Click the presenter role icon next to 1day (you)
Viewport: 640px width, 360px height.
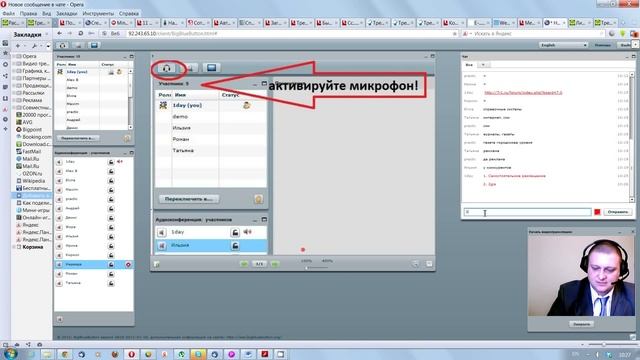click(163, 105)
